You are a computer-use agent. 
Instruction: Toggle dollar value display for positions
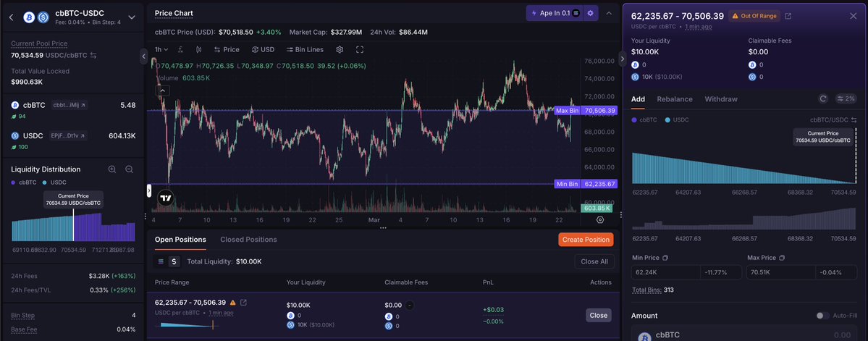[x=174, y=261]
